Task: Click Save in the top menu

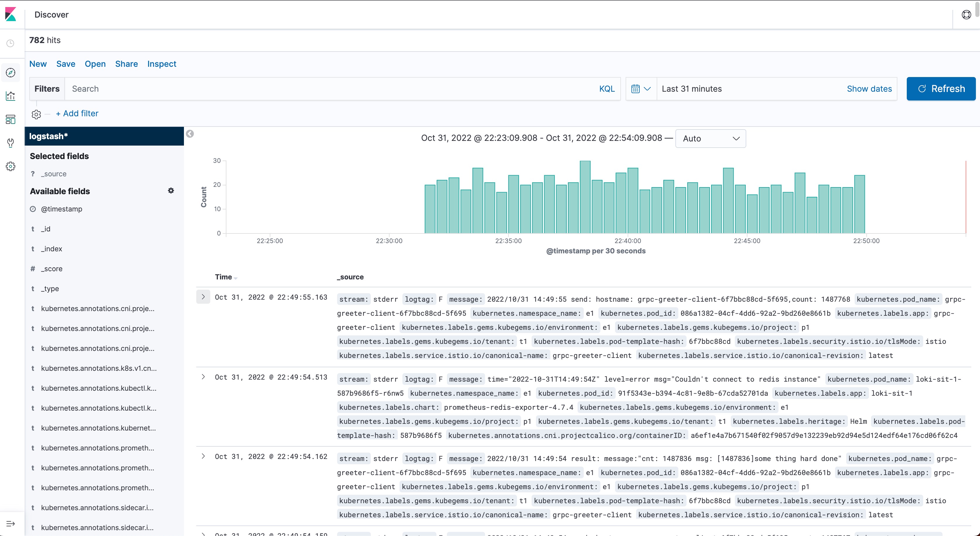Action: coord(66,64)
